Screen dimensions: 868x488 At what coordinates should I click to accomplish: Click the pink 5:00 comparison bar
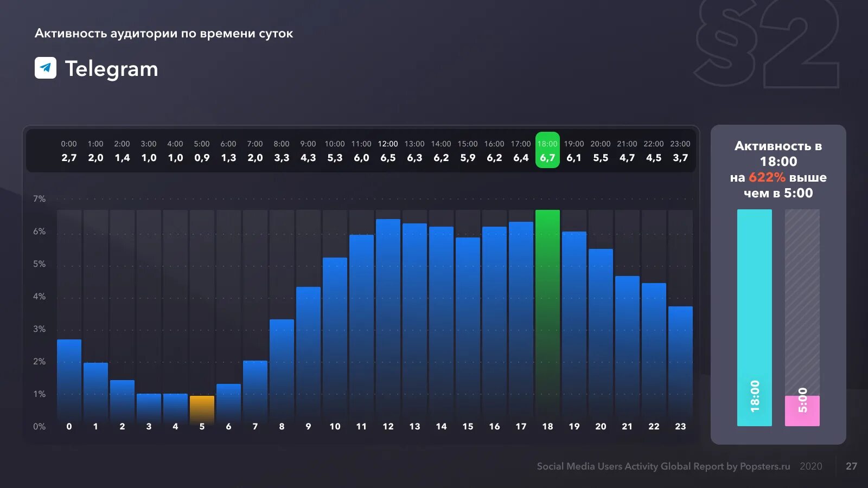click(x=802, y=410)
